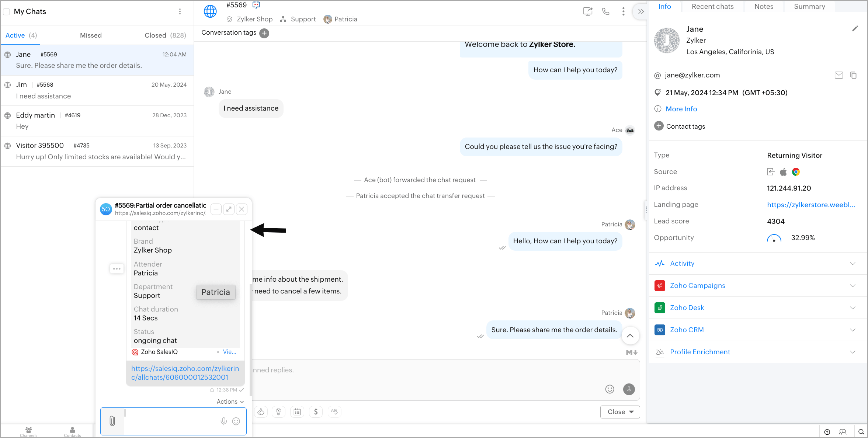Edit Jane's profile with the pencil icon
This screenshot has height=438, width=868.
pos(855,29)
